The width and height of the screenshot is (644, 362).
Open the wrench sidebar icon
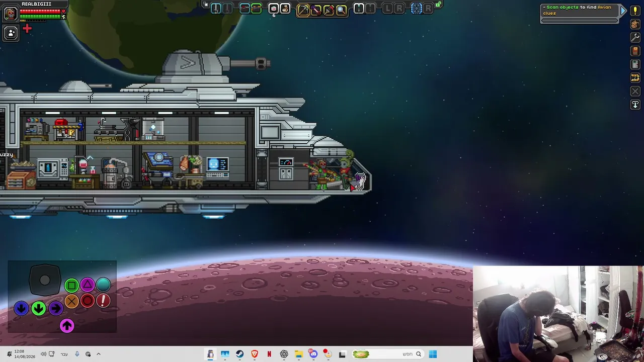(x=635, y=38)
